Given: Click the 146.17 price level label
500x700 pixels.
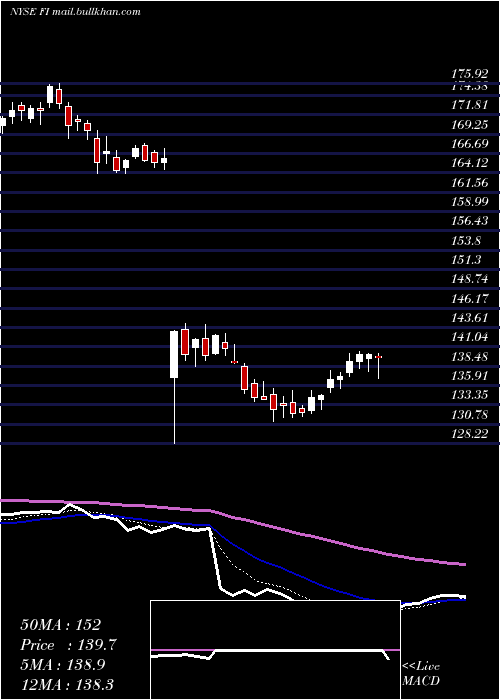Looking at the screenshot, I should [469, 298].
